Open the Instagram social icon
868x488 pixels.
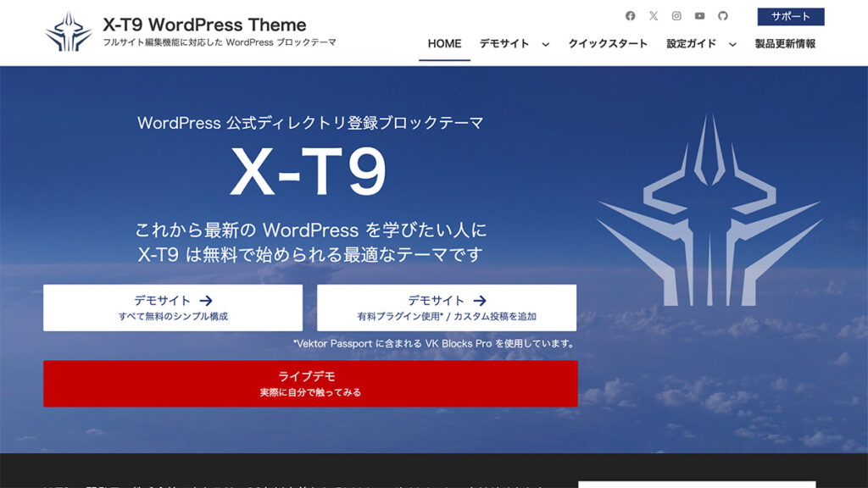coord(676,16)
